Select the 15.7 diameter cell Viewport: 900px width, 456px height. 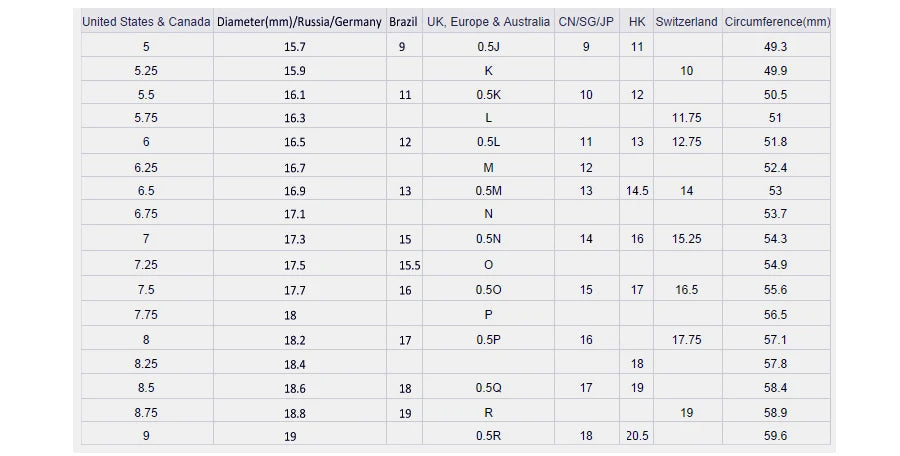coord(295,47)
